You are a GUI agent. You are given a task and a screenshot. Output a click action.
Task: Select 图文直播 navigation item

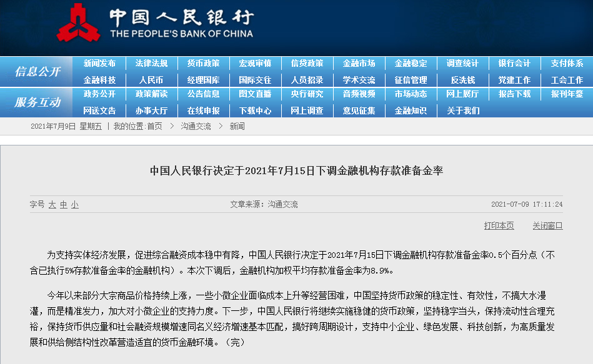(x=256, y=94)
